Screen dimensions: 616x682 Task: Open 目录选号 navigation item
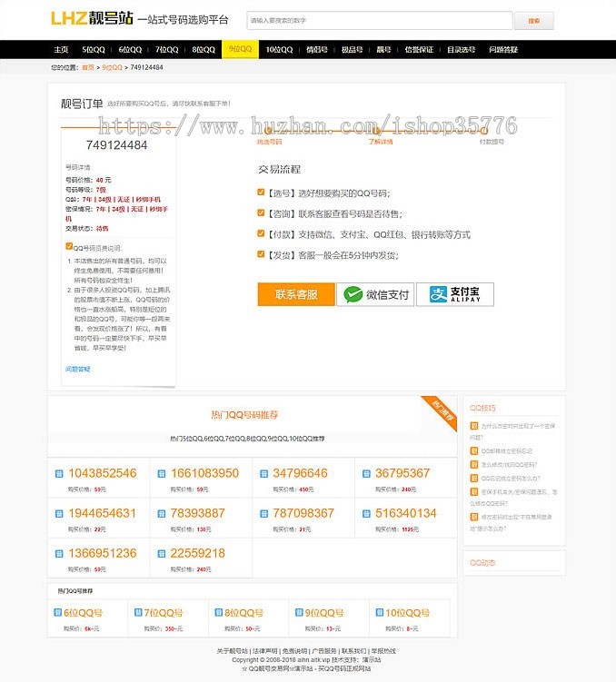pyautogui.click(x=462, y=50)
